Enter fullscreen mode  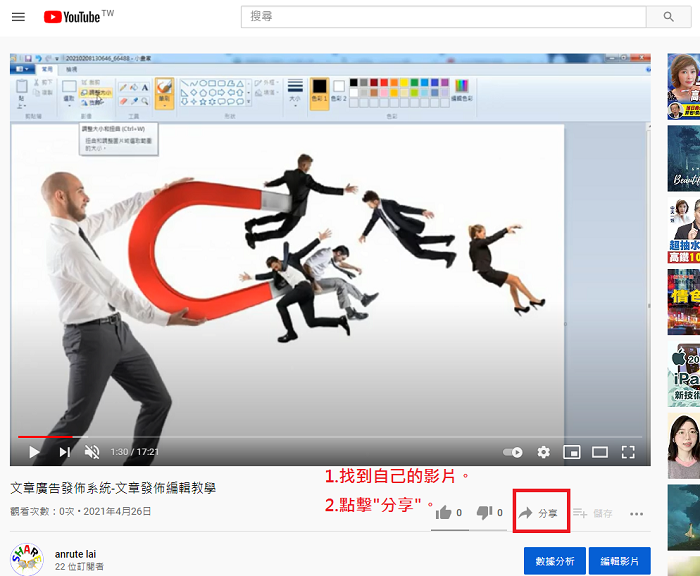pos(628,452)
